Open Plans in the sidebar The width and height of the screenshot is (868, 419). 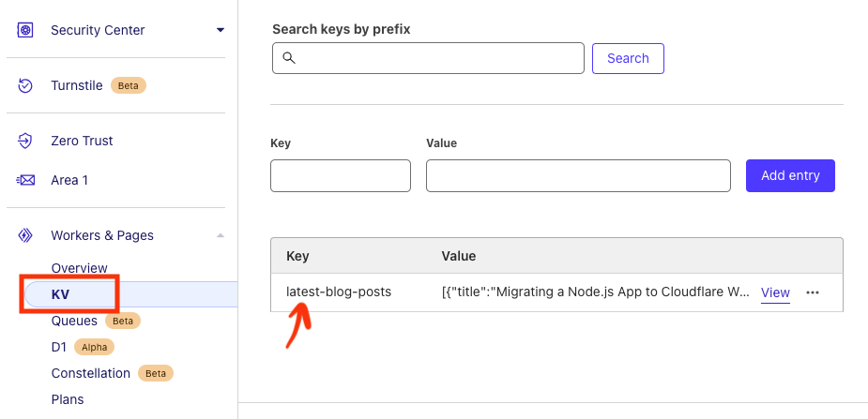[x=67, y=399]
